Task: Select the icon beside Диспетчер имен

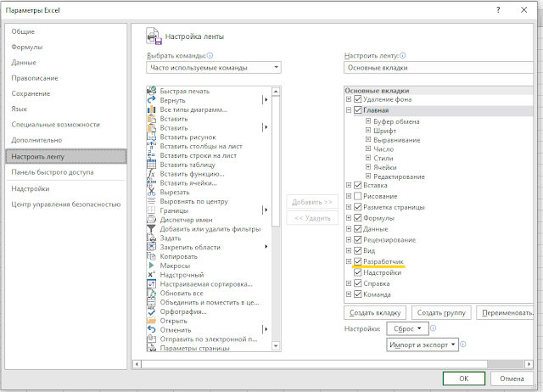Action: pos(151,220)
